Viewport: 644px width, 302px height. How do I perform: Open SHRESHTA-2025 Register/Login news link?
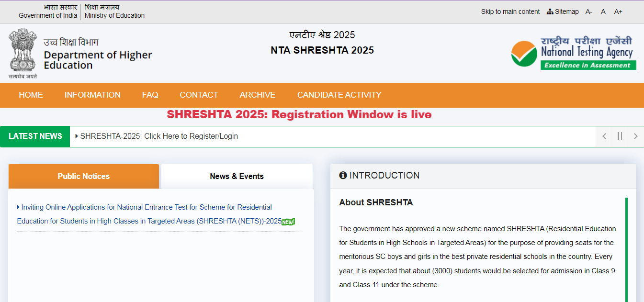(158, 136)
